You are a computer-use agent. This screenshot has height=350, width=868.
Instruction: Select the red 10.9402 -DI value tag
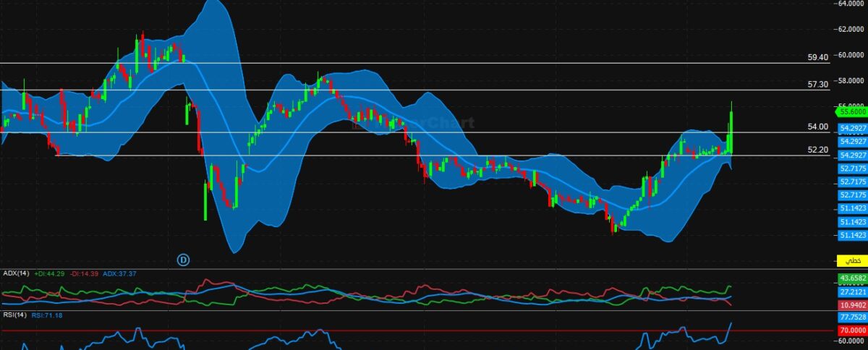852,307
